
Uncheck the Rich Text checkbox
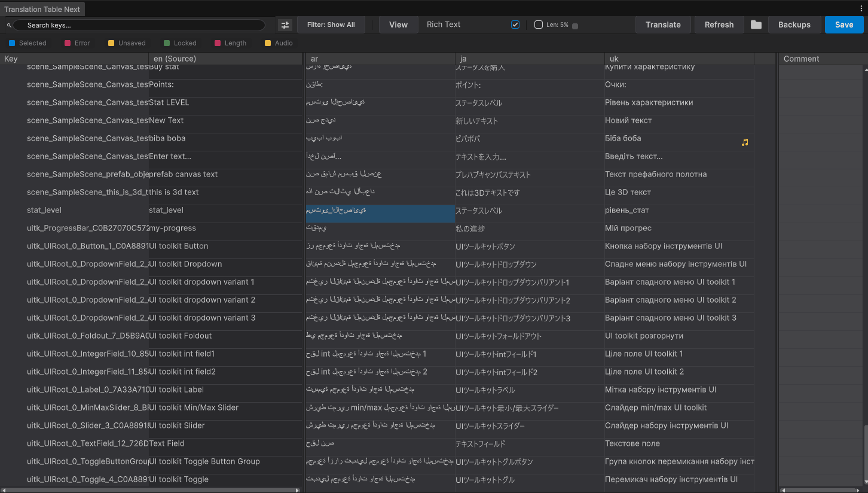(x=515, y=25)
